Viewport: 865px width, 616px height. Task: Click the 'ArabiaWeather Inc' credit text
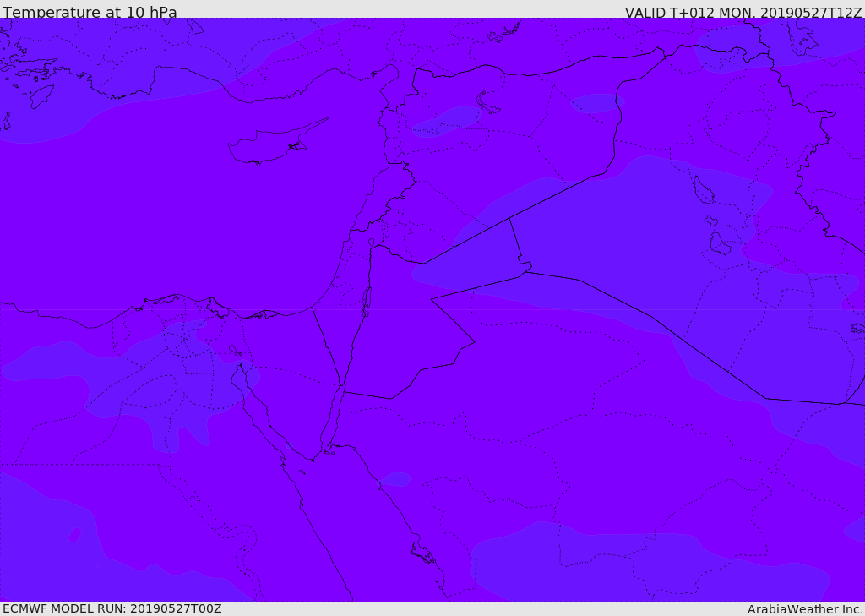pyautogui.click(x=804, y=609)
